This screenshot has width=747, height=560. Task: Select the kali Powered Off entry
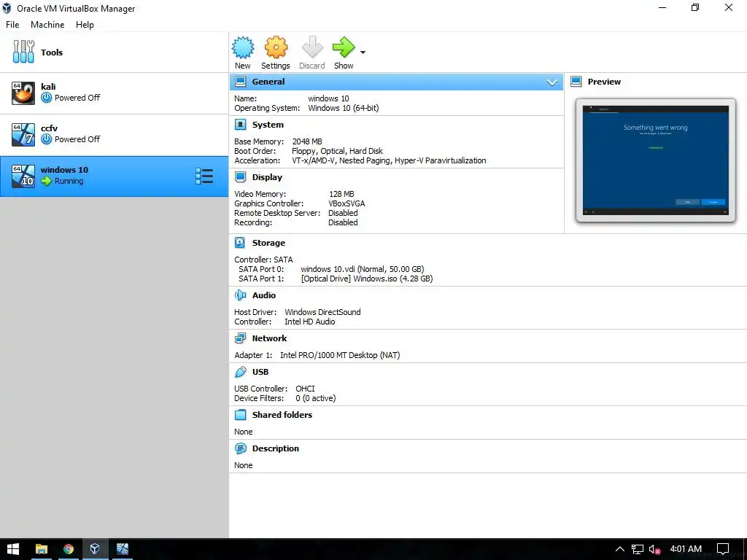pos(115,93)
